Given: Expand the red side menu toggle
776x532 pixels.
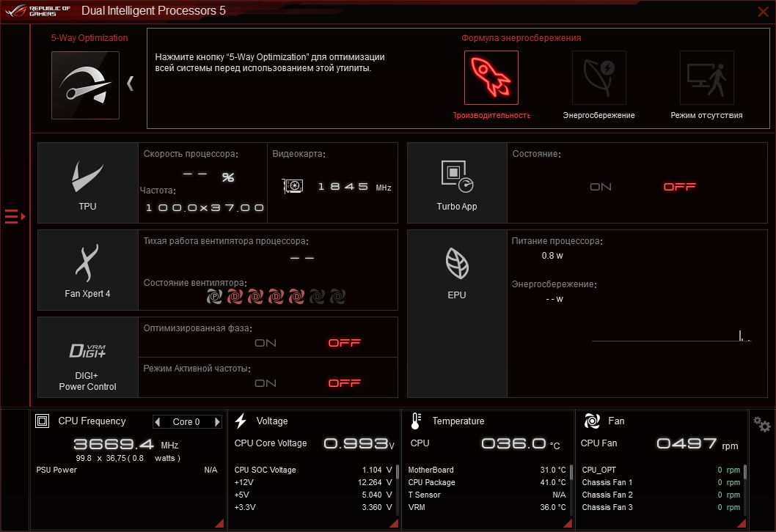Looking at the screenshot, I should coord(15,217).
